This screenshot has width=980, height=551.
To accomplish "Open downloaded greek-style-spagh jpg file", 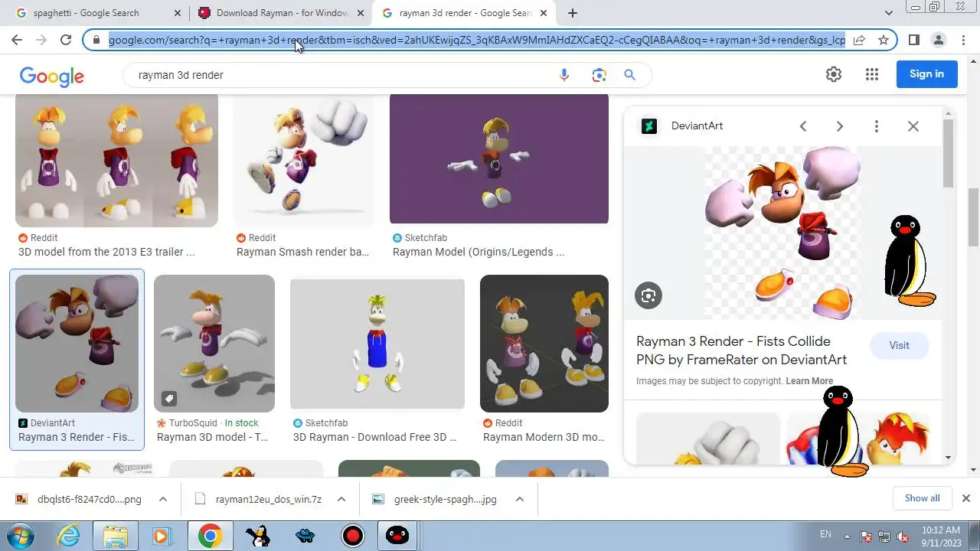I will pos(435,499).
